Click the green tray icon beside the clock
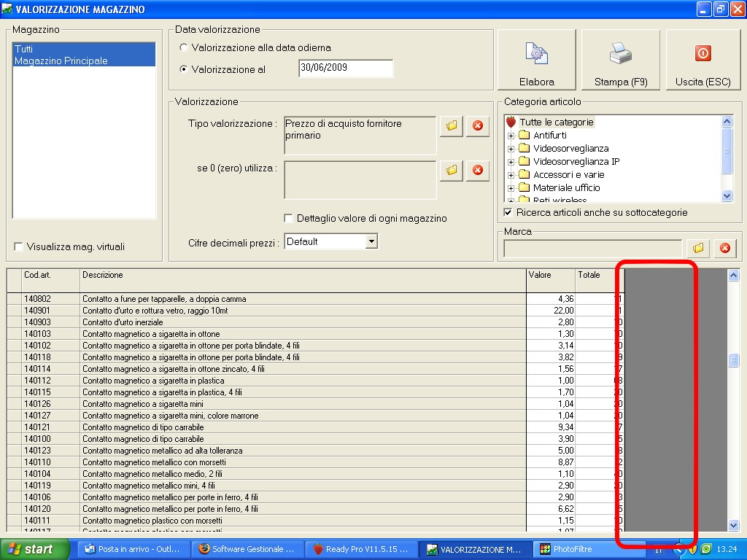The height and width of the screenshot is (560, 747). pos(706,549)
